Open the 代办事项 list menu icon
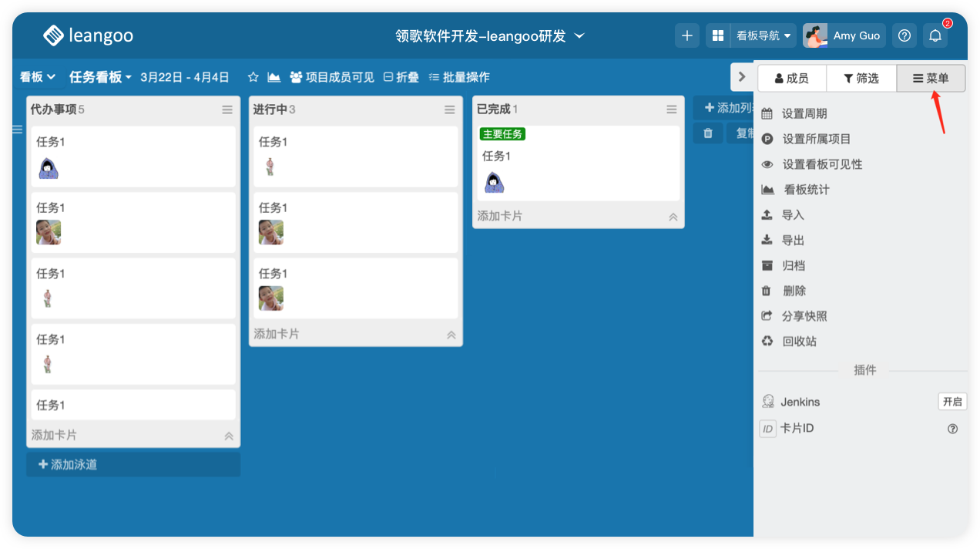The height and width of the screenshot is (549, 980). 227,110
